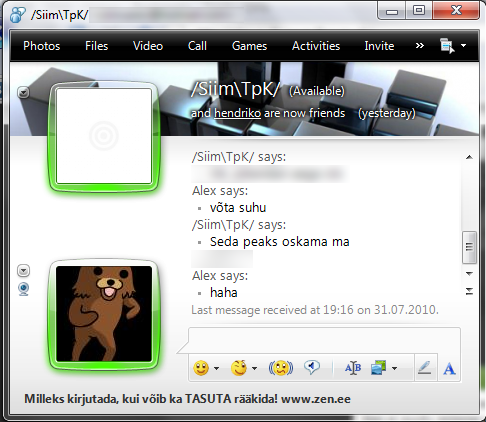Open the dropdown arrow next to the smiley
The image size is (486, 422).
tap(217, 368)
